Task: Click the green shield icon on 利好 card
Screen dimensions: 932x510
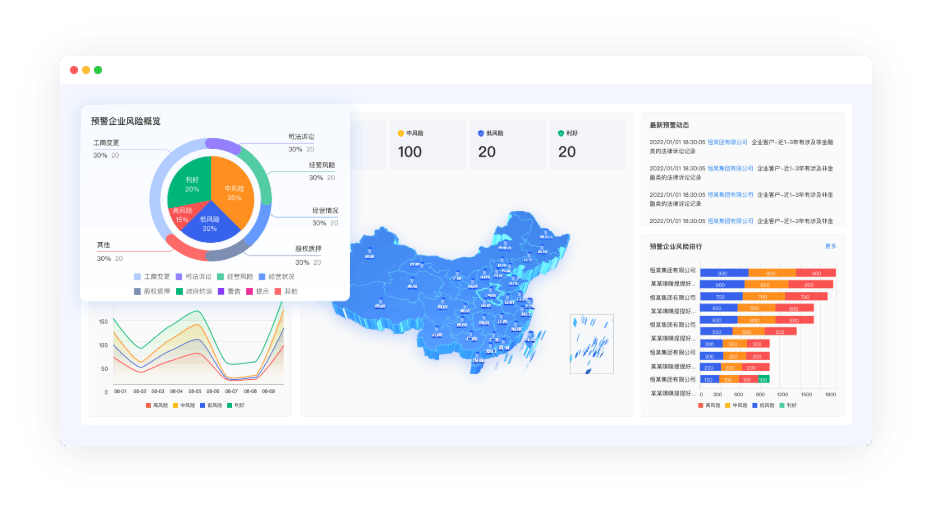Action: point(561,134)
